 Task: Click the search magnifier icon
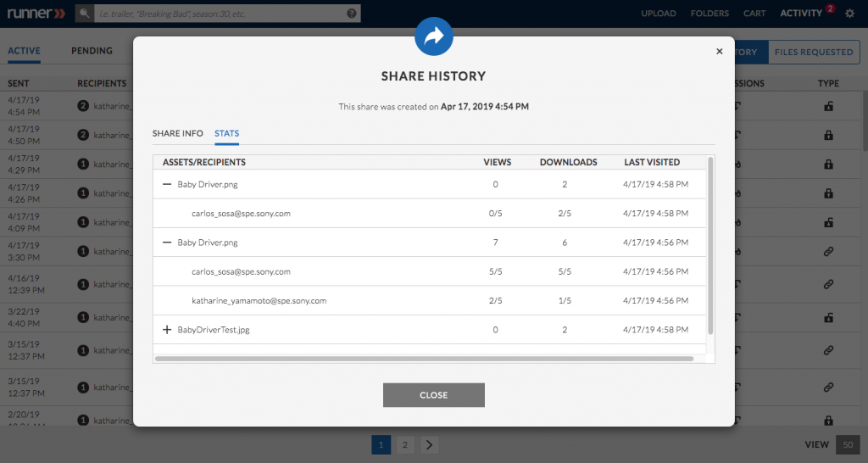84,14
